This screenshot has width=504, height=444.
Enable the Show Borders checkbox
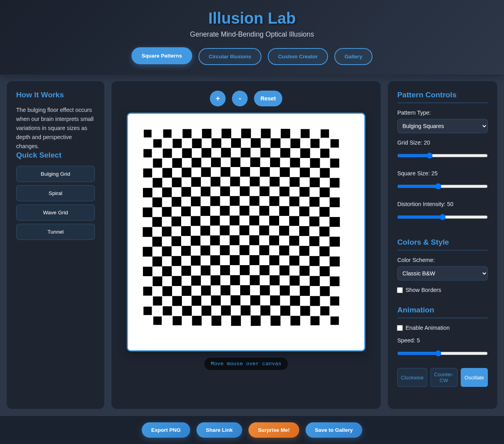400,290
